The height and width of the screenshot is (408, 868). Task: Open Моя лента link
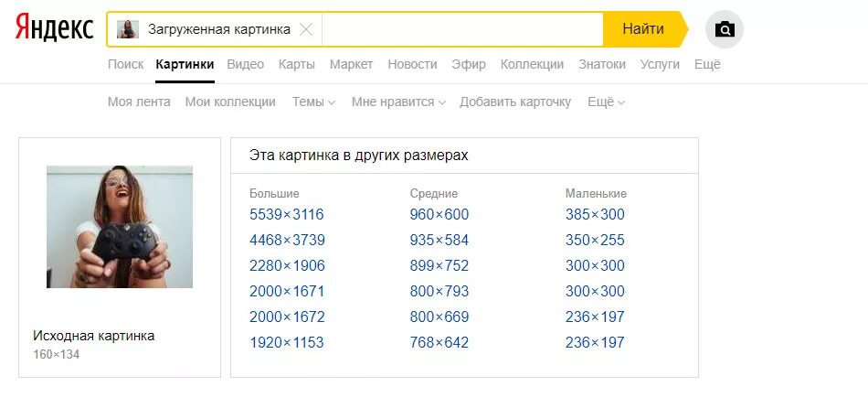139,102
